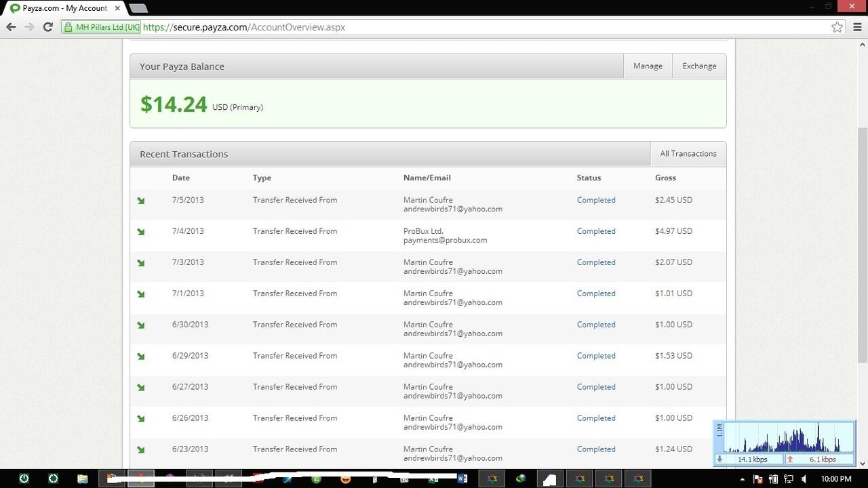Click the green arrow icon for 7/1/2013 transaction
The width and height of the screenshot is (868, 488).
141,294
